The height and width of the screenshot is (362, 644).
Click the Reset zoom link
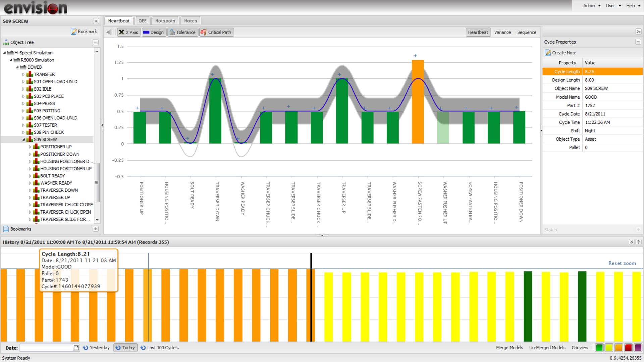(x=622, y=263)
